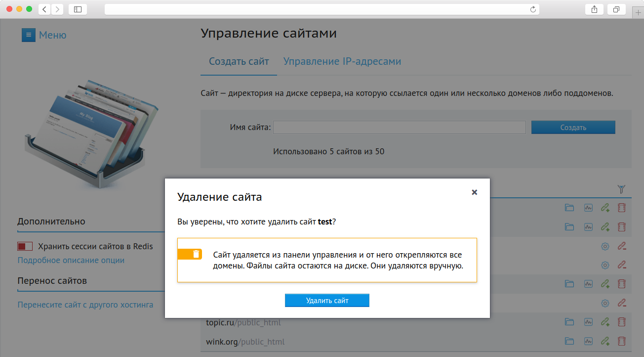Delete wink.org with its red trash icon
This screenshot has height=357, width=644.
622,341
